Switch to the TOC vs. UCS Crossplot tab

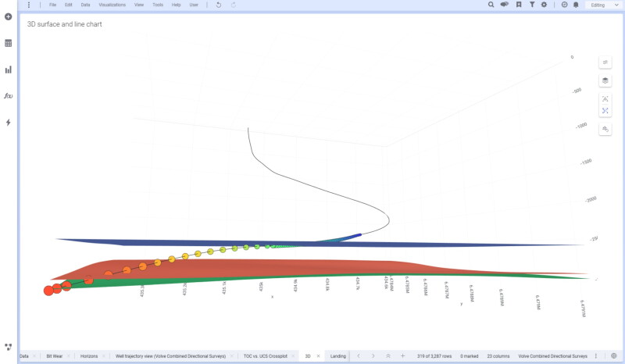click(266, 356)
